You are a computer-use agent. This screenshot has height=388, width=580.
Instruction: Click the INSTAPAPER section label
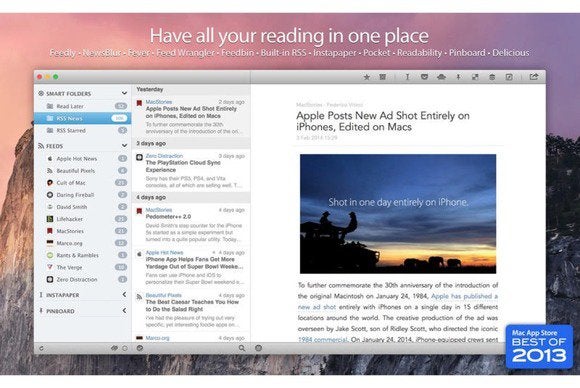coord(63,295)
